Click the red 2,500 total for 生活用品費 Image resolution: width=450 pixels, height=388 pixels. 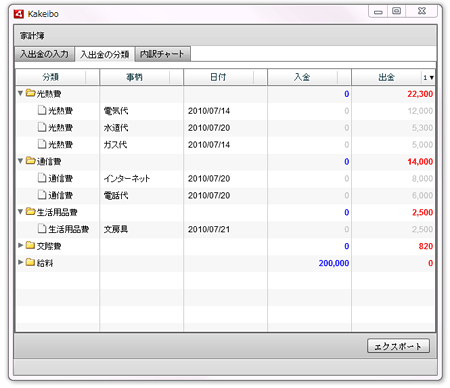[x=422, y=212]
